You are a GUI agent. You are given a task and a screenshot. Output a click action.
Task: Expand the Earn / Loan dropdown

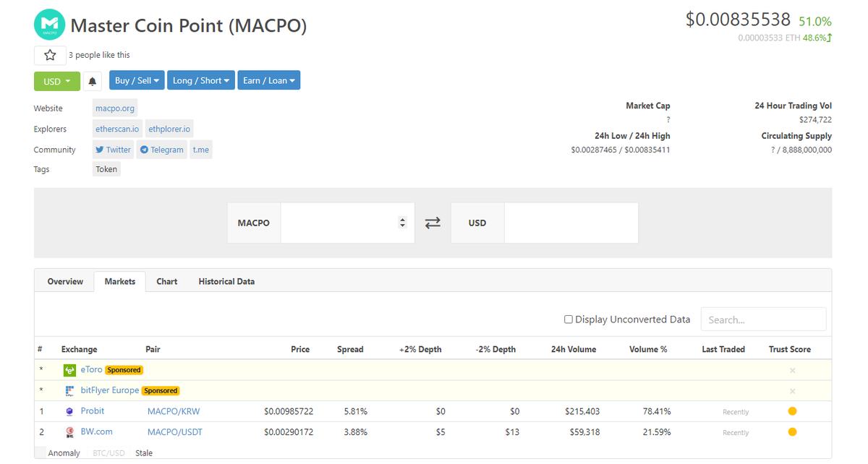pyautogui.click(x=269, y=80)
